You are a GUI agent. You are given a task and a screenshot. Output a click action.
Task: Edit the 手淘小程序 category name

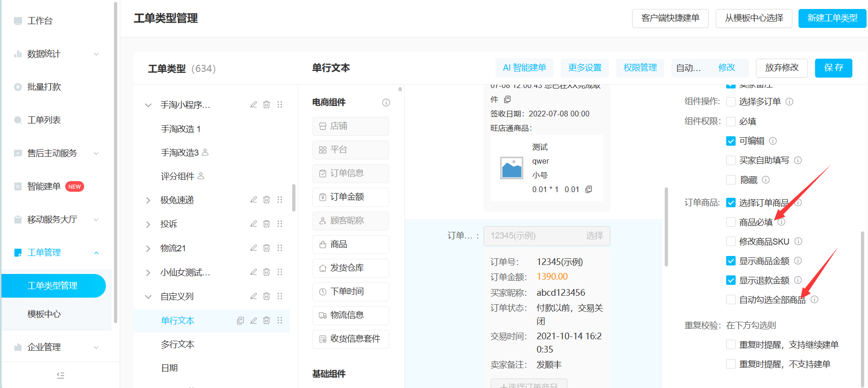[254, 105]
